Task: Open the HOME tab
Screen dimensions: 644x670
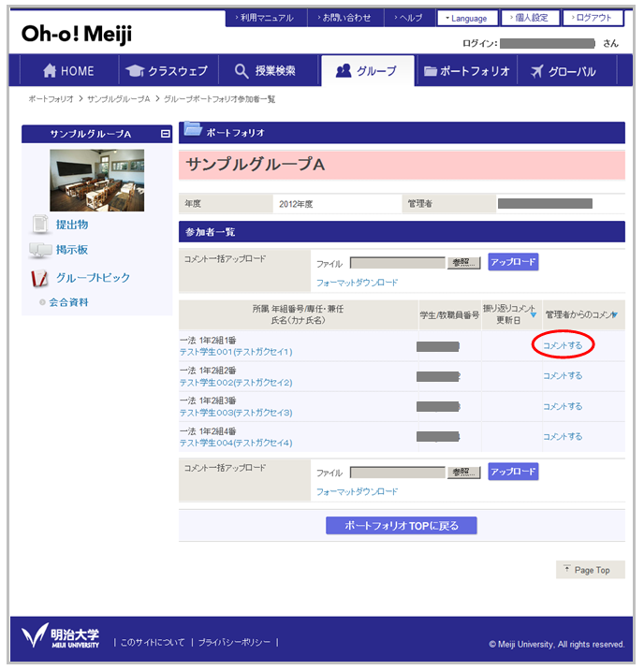Action: click(69, 70)
